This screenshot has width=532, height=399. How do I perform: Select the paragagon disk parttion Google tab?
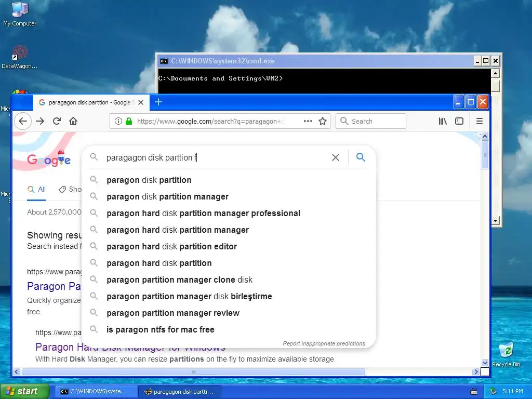coord(91,102)
